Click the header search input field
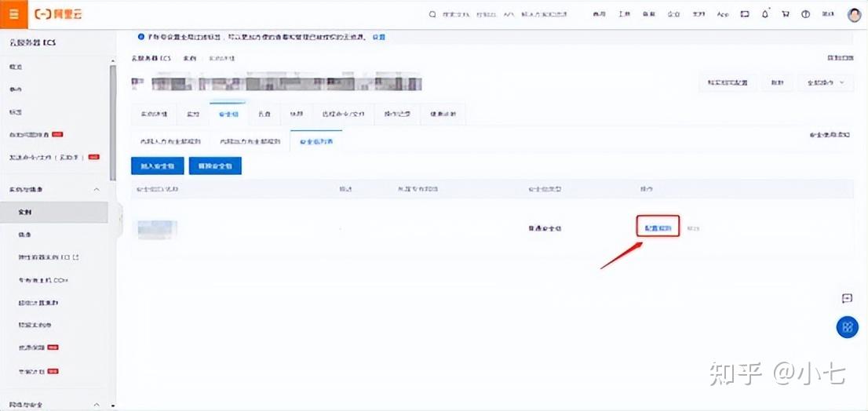This screenshot has width=868, height=411. tap(505, 14)
